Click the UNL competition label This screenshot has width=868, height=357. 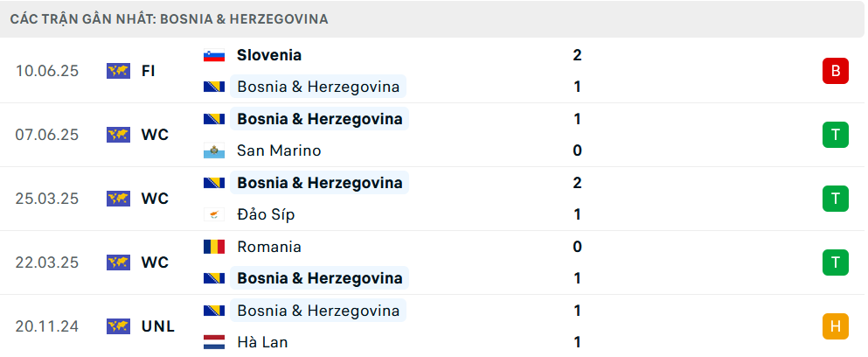[x=158, y=326]
